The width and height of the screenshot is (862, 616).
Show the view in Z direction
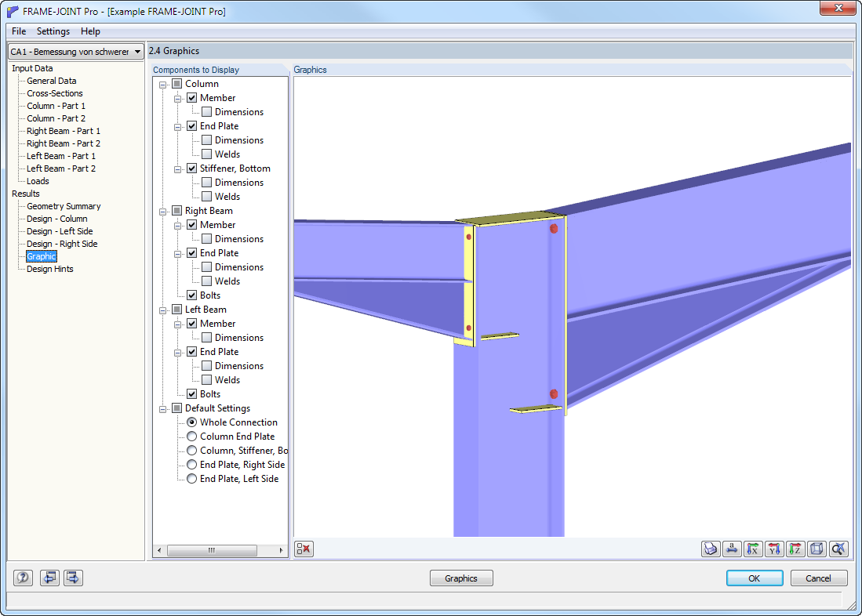click(795, 549)
